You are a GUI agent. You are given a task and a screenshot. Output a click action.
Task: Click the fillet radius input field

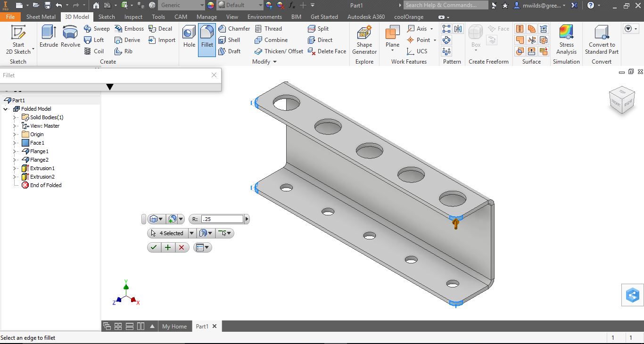222,219
